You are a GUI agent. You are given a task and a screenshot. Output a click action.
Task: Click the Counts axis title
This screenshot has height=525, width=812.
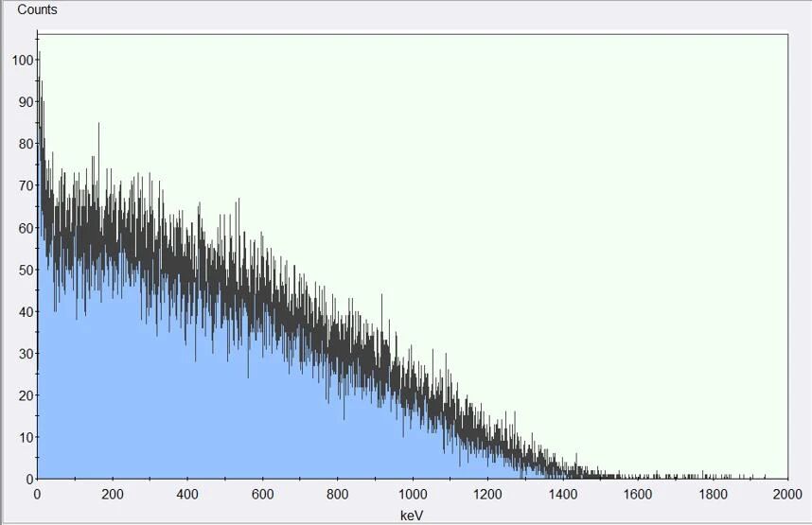(37, 10)
